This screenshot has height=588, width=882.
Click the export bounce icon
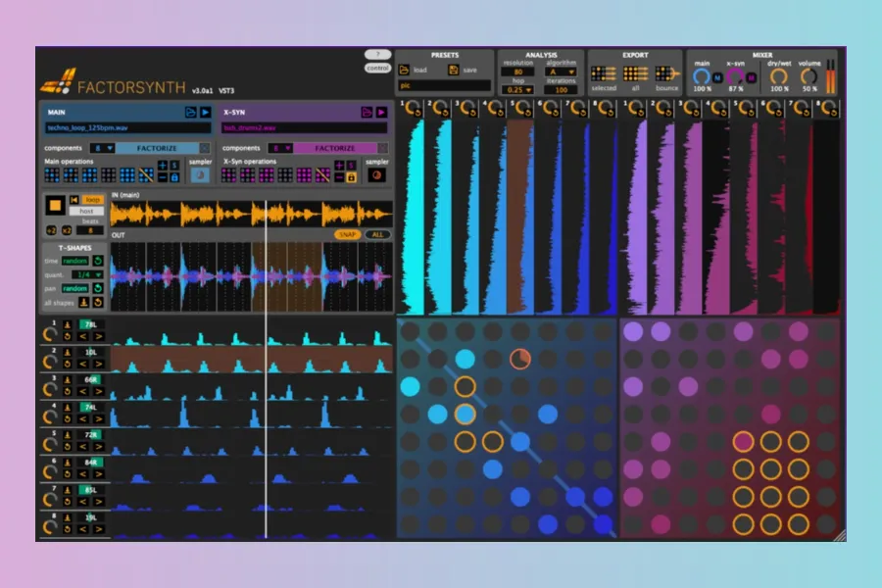point(666,73)
